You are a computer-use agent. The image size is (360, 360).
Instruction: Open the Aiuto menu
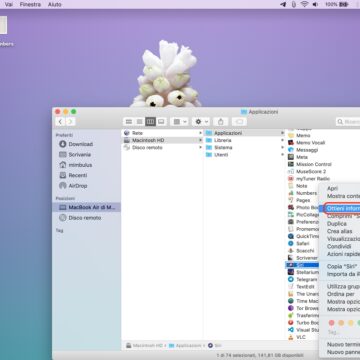point(54,4)
